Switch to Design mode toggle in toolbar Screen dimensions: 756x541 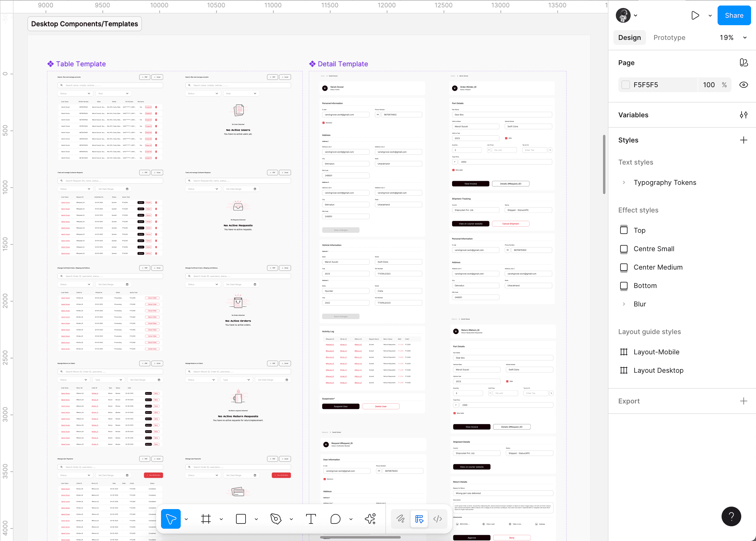coord(419,519)
